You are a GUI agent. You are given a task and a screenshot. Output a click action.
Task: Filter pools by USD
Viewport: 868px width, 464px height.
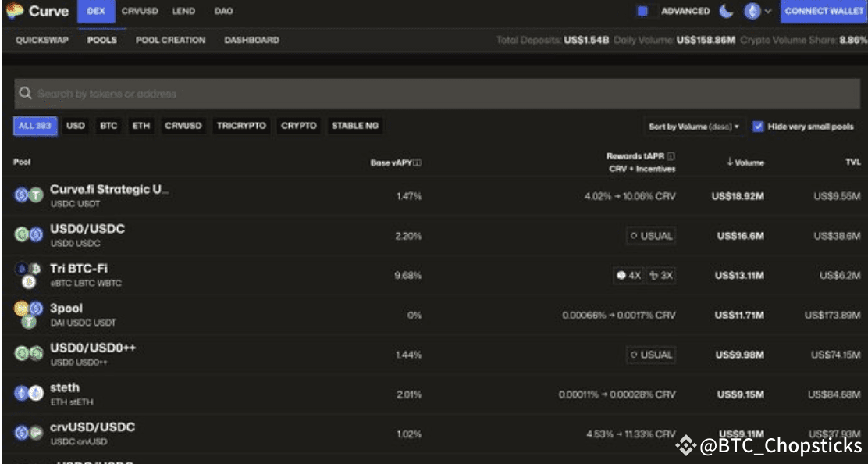[x=76, y=126]
